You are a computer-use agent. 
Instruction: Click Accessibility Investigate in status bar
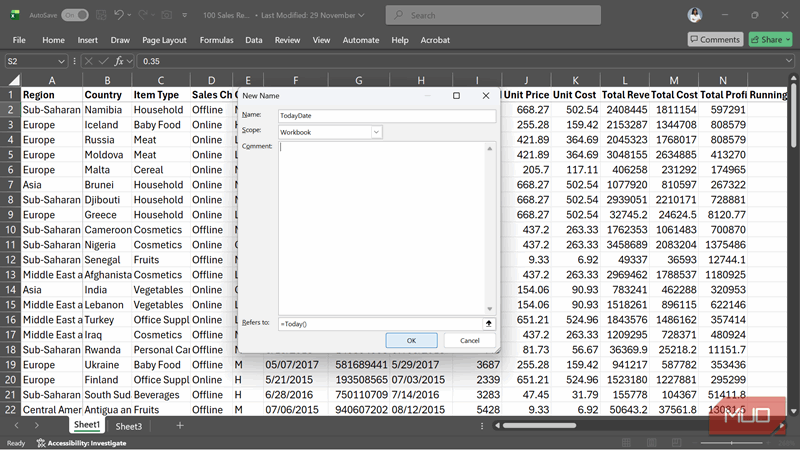80,443
